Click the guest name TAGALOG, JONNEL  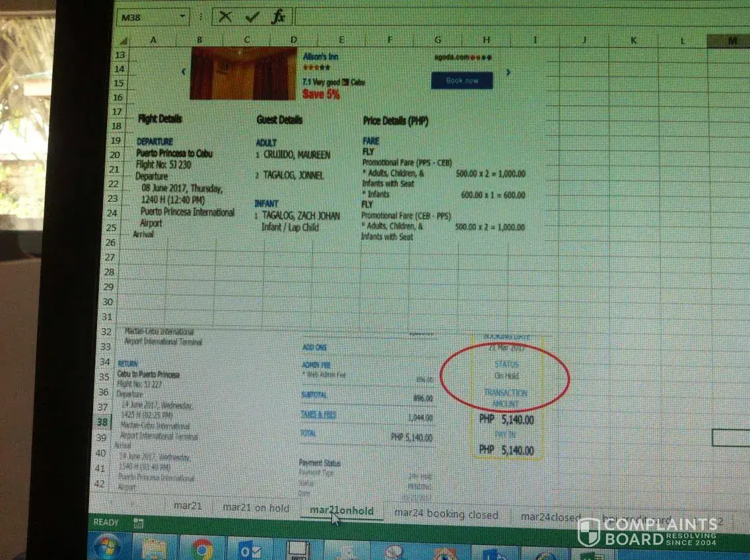[x=293, y=175]
